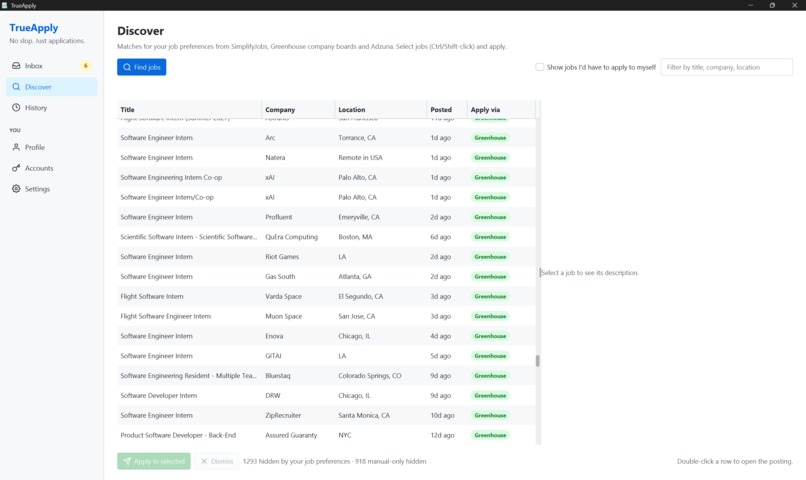The height and width of the screenshot is (480, 806).
Task: Click the 10d ago posted cell
Action: coord(442,415)
